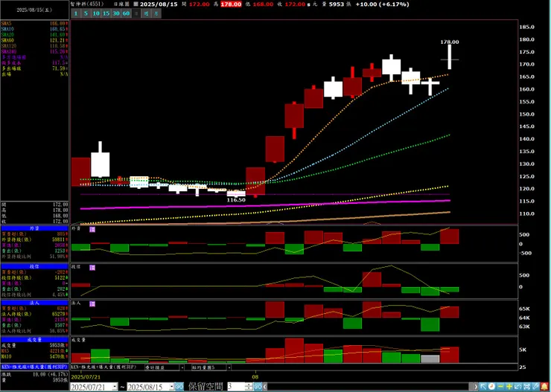Click the blue KEN strategy label at lower left
Viewport: 551px width, 392px height.
[x=34, y=367]
